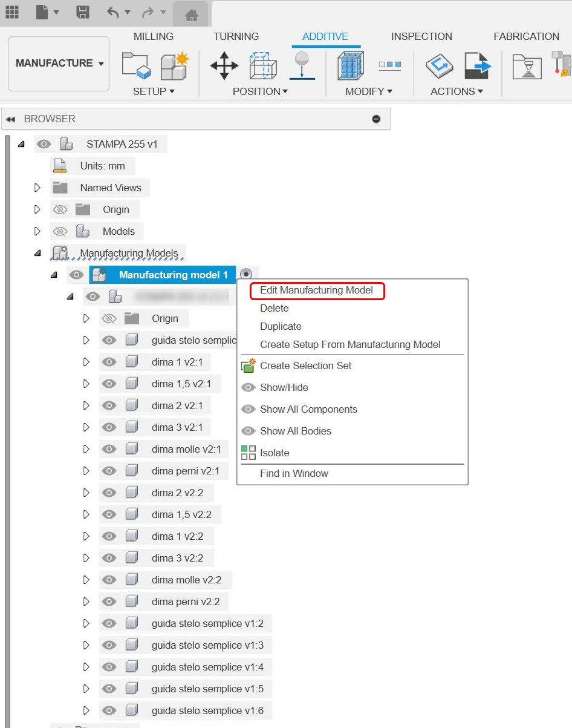Click the radio button beside Manufacturing model 1
Image resolution: width=572 pixels, height=728 pixels.
tap(247, 274)
